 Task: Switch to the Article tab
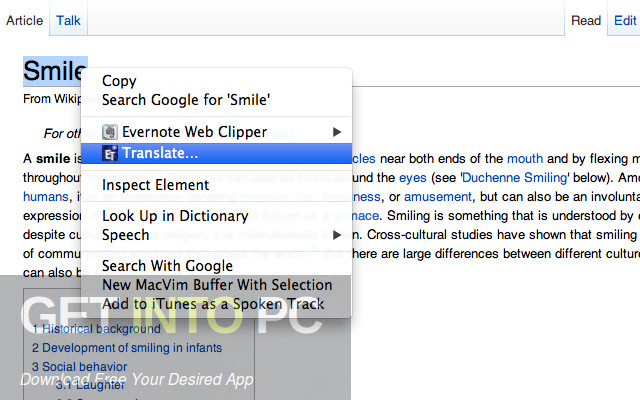tap(24, 20)
